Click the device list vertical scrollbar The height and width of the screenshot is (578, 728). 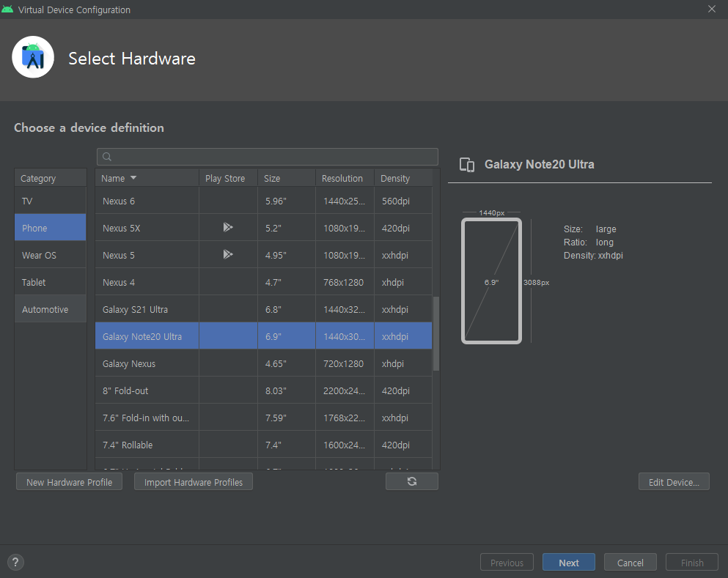(x=436, y=333)
